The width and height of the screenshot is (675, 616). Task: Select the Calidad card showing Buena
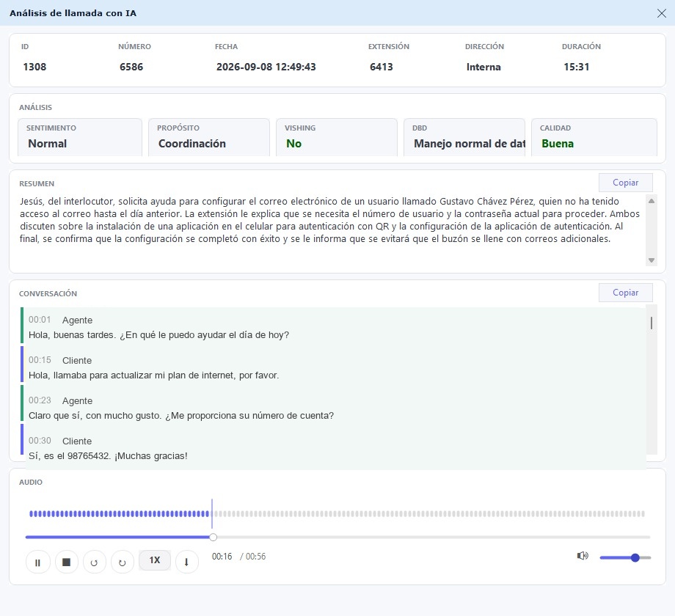point(594,137)
